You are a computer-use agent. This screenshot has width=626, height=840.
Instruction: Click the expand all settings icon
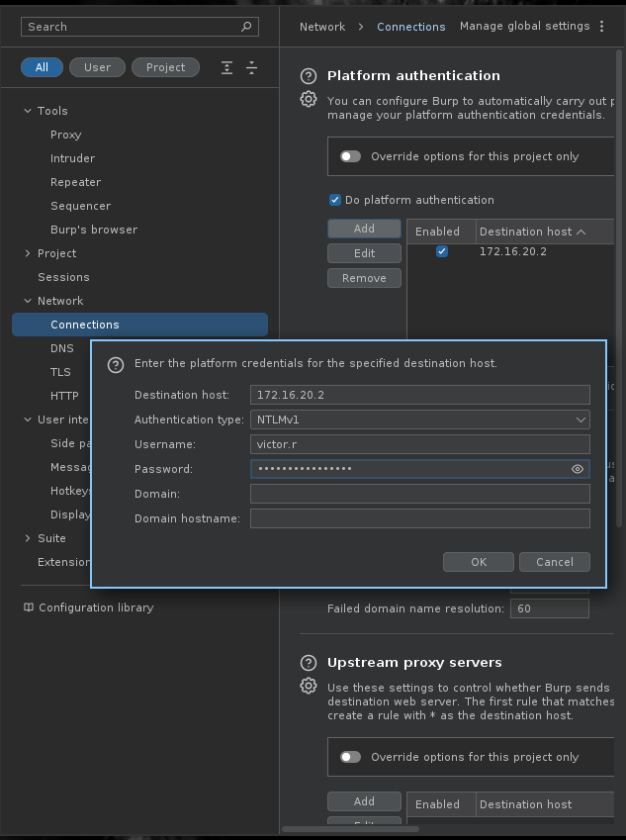(x=227, y=67)
